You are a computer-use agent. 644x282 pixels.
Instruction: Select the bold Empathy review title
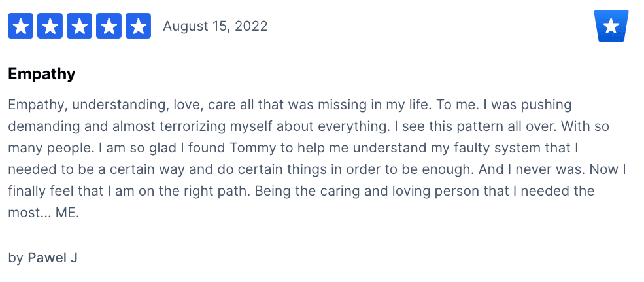point(42,75)
